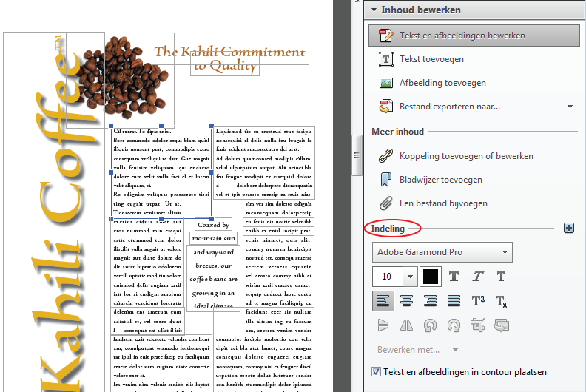This screenshot has height=392, width=586.
Task: Click the paperclip attach icon
Action: [386, 203]
